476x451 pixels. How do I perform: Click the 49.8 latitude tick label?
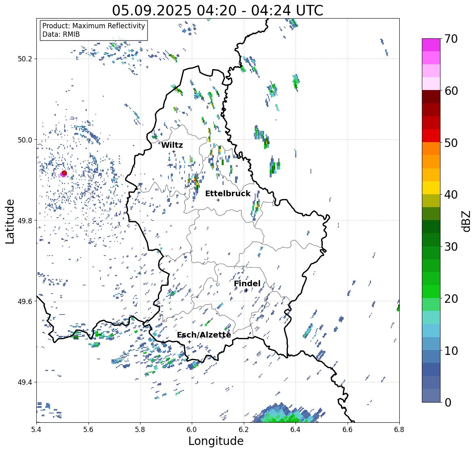point(25,220)
